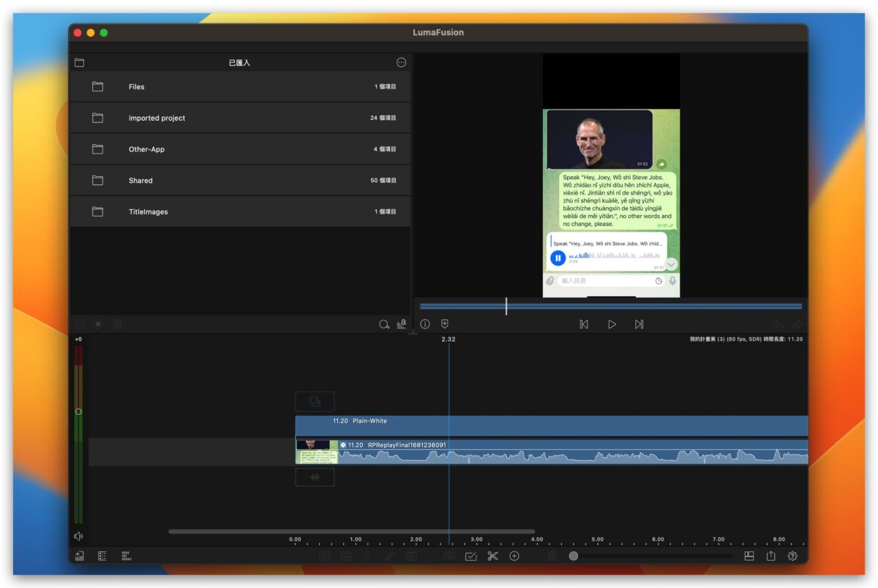Click the '24 個項目' item count

[383, 118]
